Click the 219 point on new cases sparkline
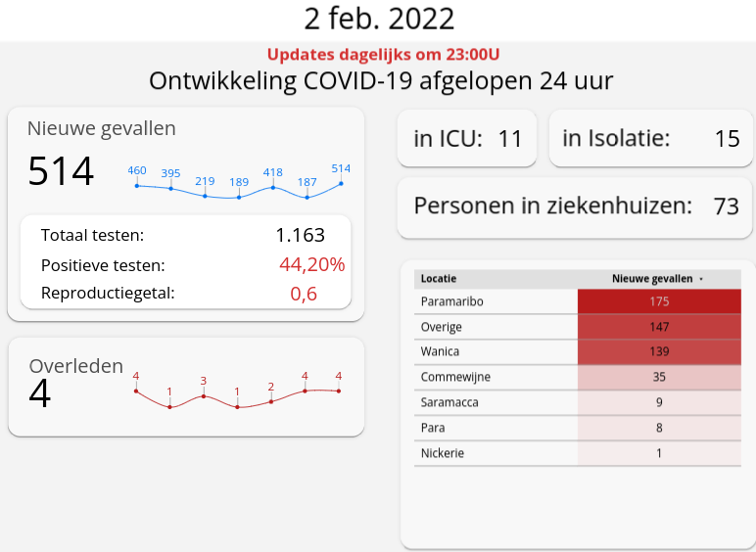Screen dimensions: 756x552 click(205, 196)
